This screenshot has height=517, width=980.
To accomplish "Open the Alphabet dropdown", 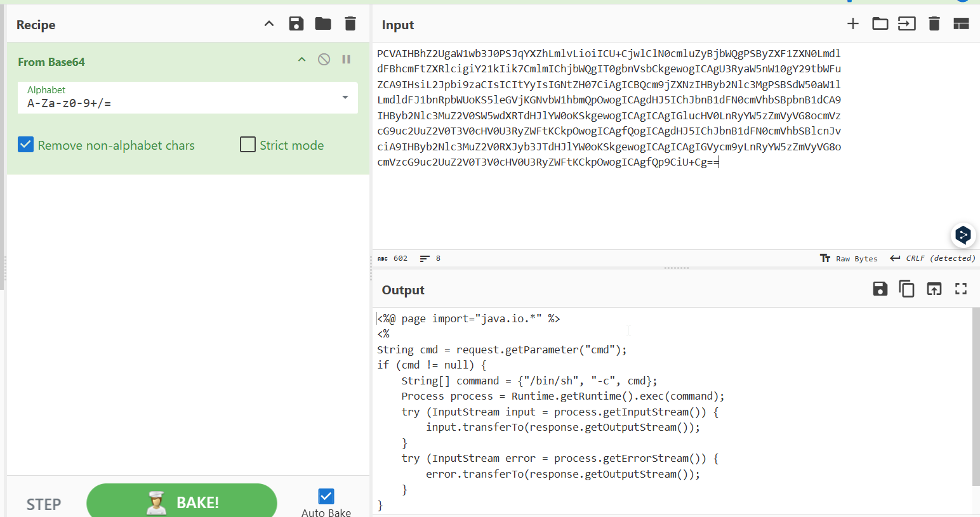I will click(x=345, y=98).
